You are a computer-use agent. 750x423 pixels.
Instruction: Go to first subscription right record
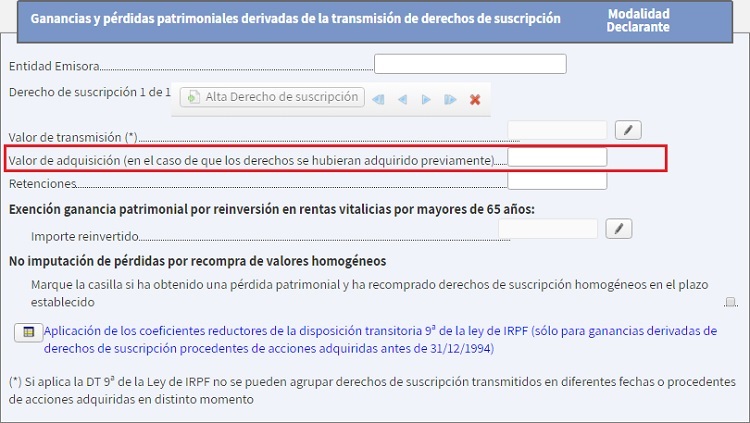378,100
